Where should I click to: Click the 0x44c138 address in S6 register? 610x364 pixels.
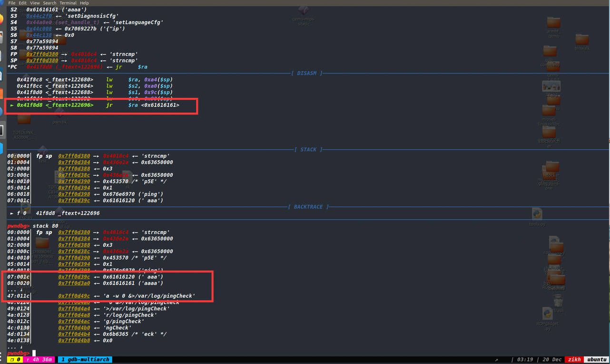click(39, 35)
